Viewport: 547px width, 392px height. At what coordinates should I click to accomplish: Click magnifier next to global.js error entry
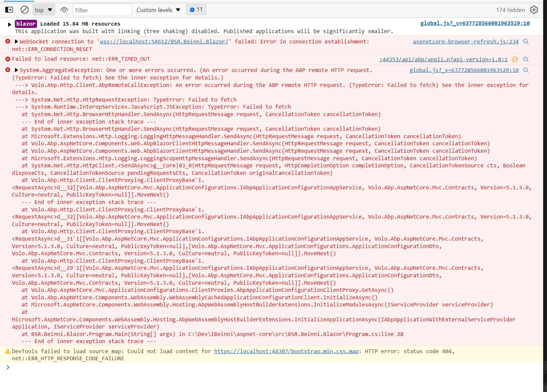(526, 70)
